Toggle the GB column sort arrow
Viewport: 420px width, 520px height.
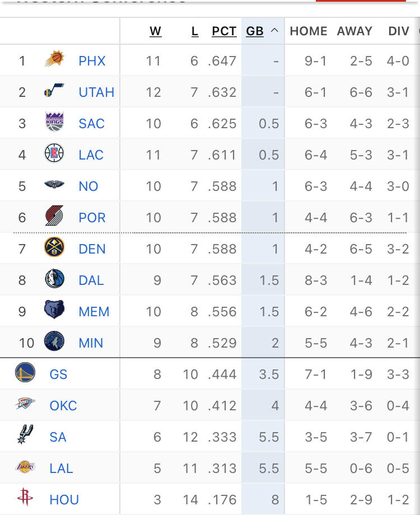(x=274, y=31)
